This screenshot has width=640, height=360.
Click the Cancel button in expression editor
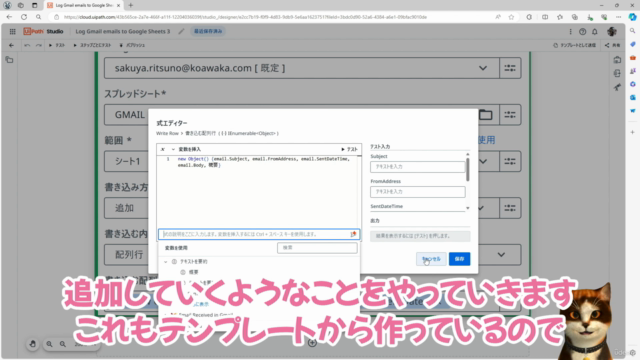(x=431, y=259)
